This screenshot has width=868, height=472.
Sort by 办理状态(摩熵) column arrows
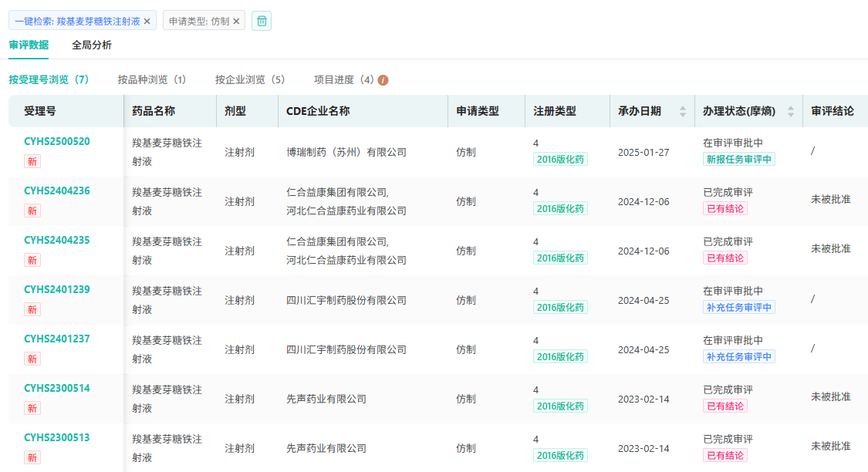[x=790, y=111]
